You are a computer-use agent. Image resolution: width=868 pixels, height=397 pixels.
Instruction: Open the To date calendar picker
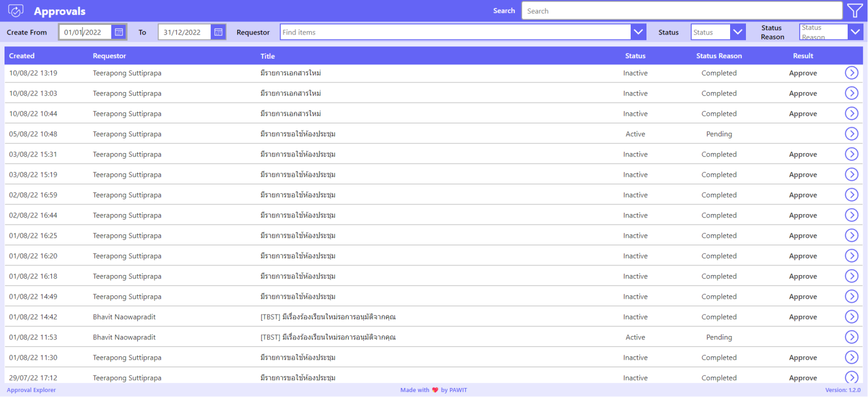[218, 32]
